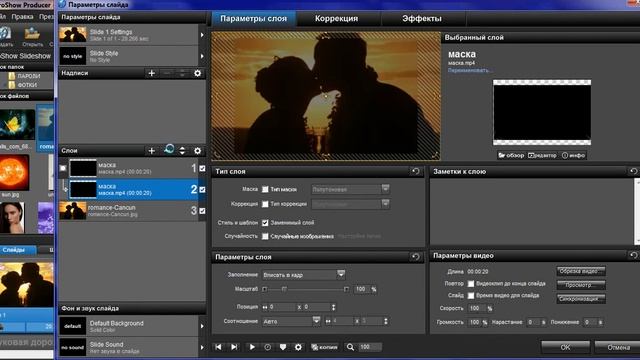The width and height of the screenshot is (640, 360).
Task: Expand Slide Style arrow
Action: pos(202,56)
